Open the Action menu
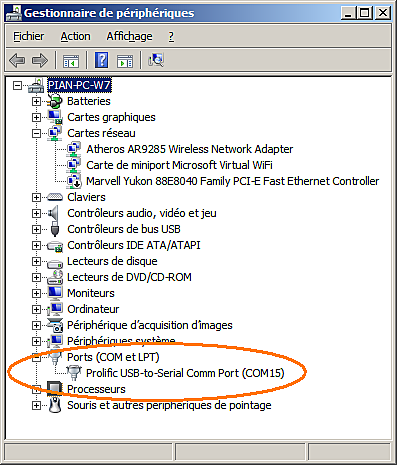Image resolution: width=397 pixels, height=465 pixels. 75,36
